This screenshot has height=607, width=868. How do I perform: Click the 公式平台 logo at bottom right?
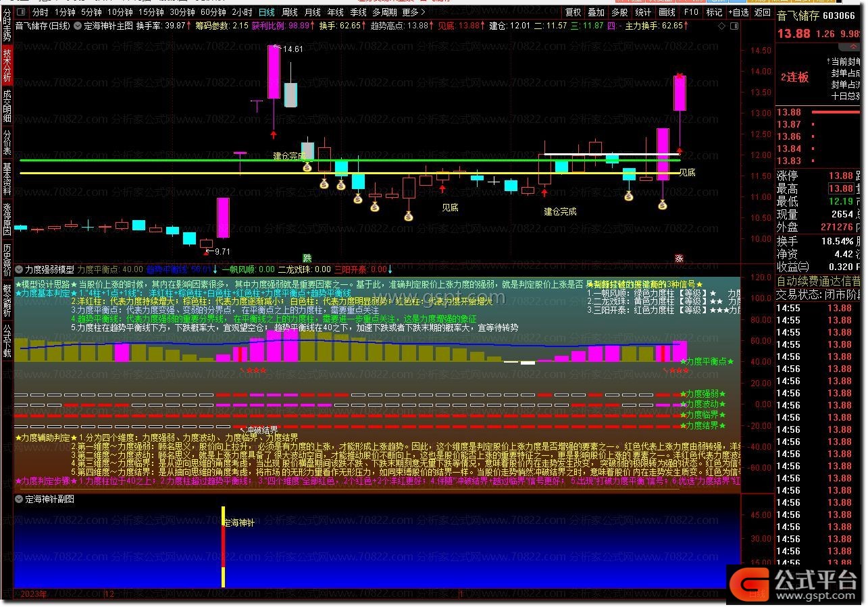pos(795,584)
